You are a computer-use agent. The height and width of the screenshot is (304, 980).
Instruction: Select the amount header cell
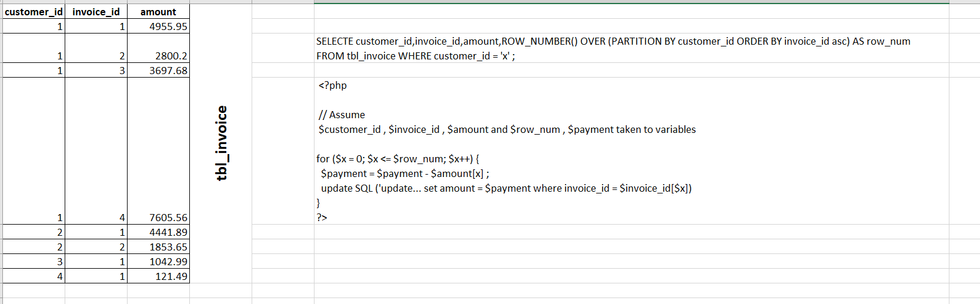pyautogui.click(x=158, y=12)
